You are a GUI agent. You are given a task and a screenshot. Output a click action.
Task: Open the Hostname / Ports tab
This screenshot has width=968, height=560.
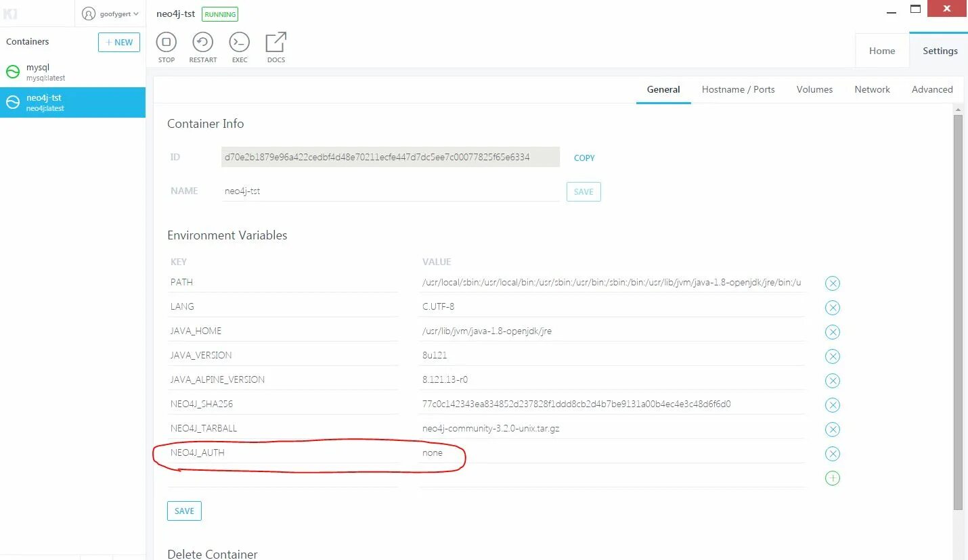[738, 89]
